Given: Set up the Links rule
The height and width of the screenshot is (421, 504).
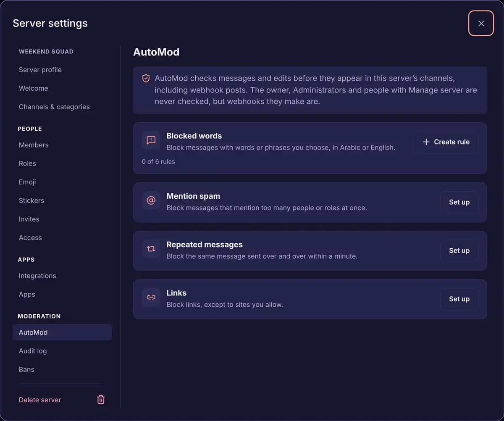Looking at the screenshot, I should point(459,299).
